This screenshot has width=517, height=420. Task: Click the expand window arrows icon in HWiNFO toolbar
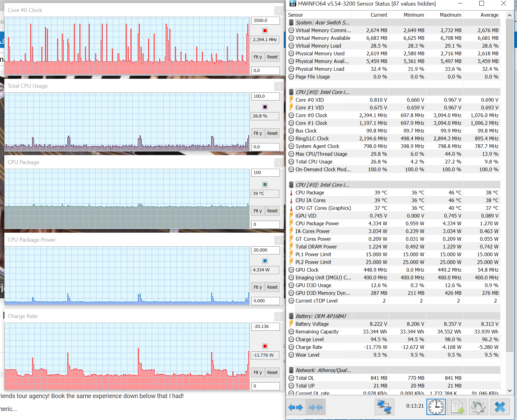[296, 407]
